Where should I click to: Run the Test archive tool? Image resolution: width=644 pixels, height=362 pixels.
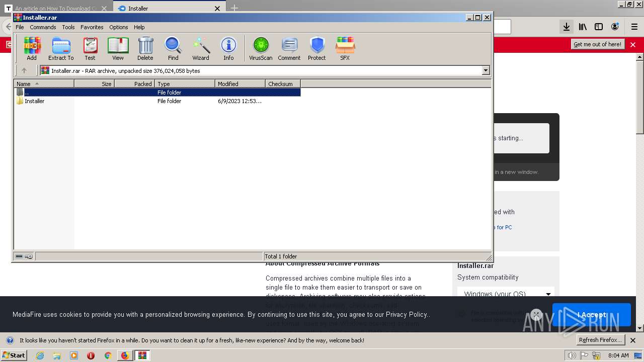click(x=90, y=49)
